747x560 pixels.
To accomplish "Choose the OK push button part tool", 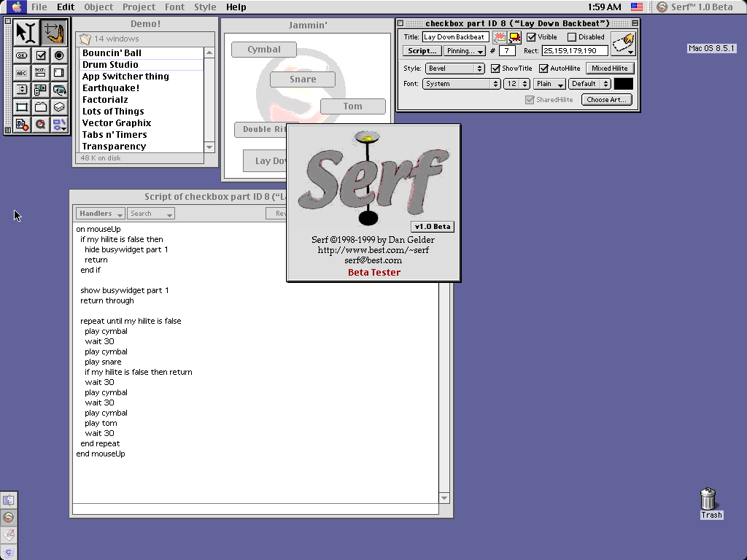I will 22,55.
